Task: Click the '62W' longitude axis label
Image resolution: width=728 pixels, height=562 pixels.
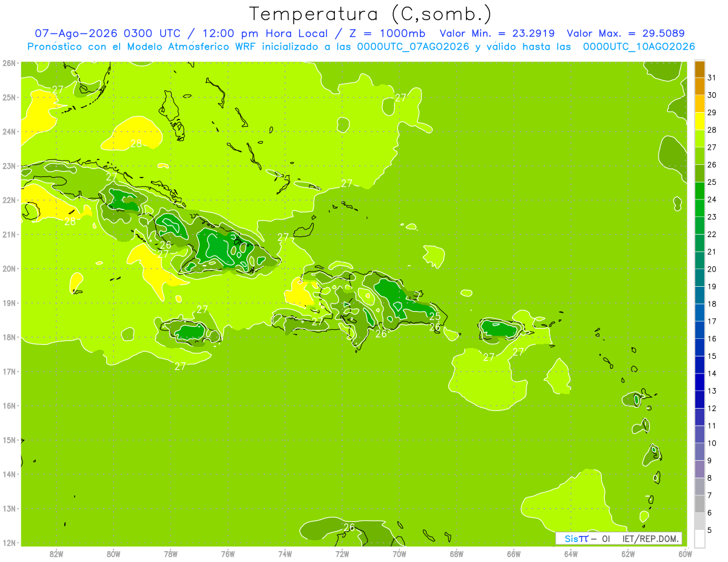Action: pyautogui.click(x=628, y=554)
